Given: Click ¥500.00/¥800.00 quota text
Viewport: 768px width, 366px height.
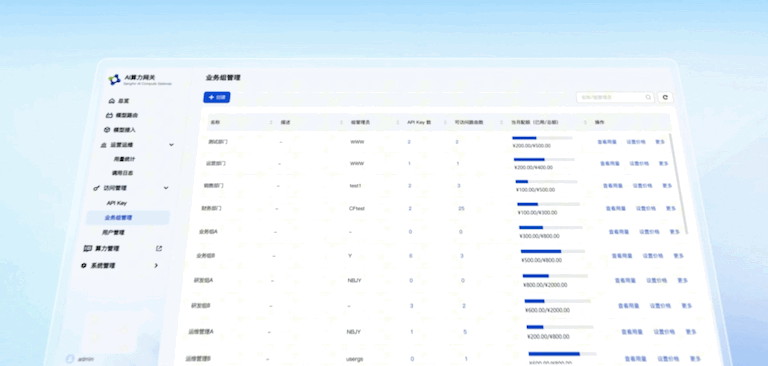Looking at the screenshot, I should (542, 260).
